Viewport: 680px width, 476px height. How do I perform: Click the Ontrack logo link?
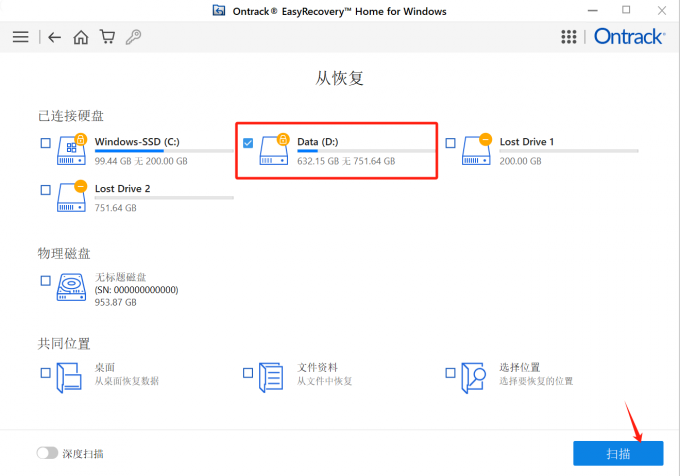coord(629,37)
